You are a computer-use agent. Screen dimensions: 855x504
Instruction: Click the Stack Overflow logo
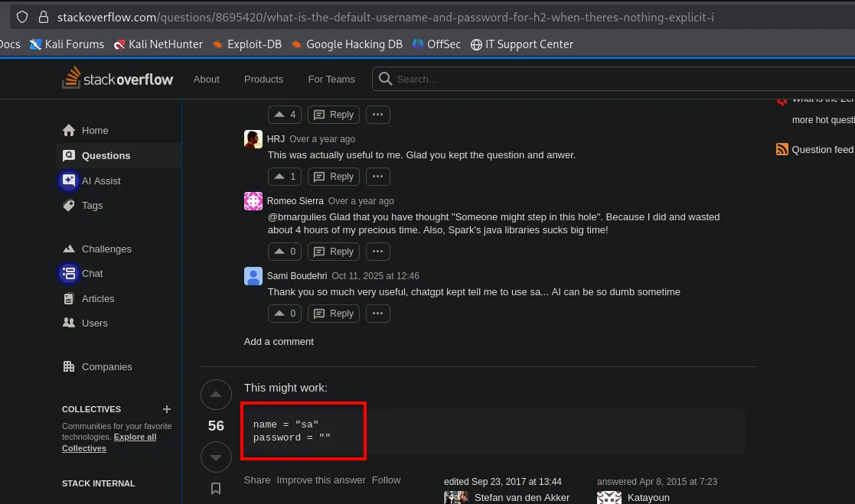117,79
